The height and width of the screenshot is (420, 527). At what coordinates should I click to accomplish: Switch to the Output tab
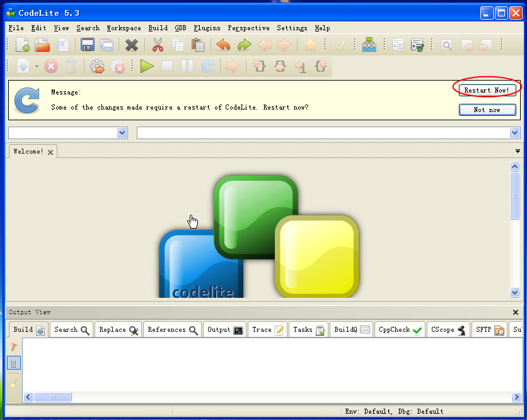(224, 330)
